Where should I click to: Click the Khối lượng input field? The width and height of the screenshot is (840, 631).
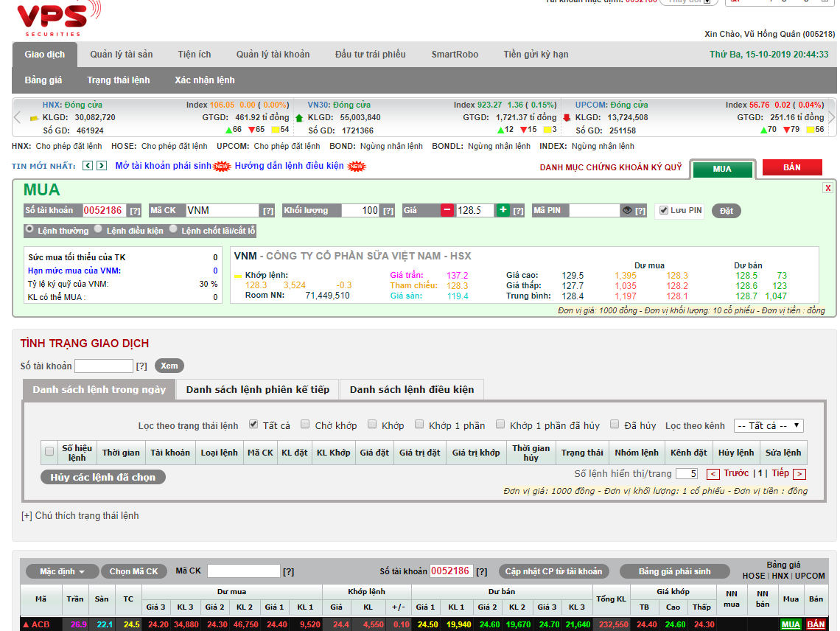click(x=361, y=210)
